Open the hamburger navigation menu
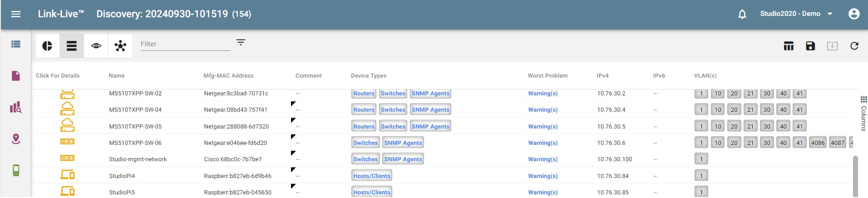The height and width of the screenshot is (198, 868). point(16,14)
